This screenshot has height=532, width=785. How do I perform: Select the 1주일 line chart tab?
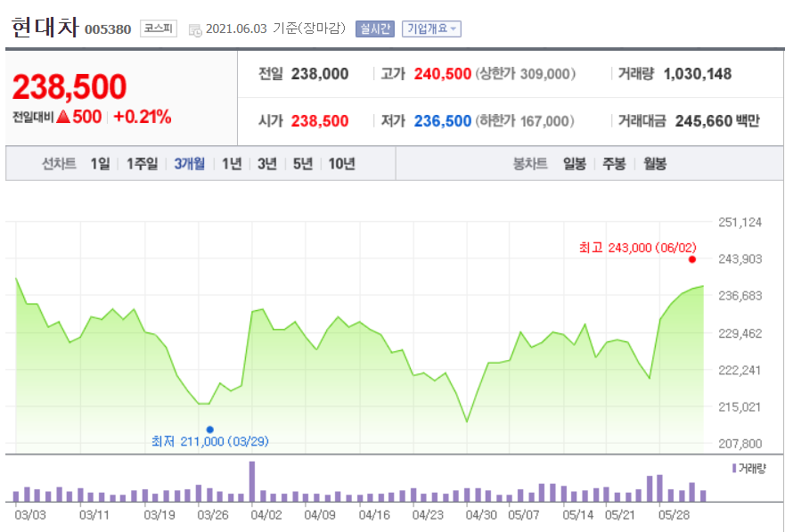pos(142,164)
